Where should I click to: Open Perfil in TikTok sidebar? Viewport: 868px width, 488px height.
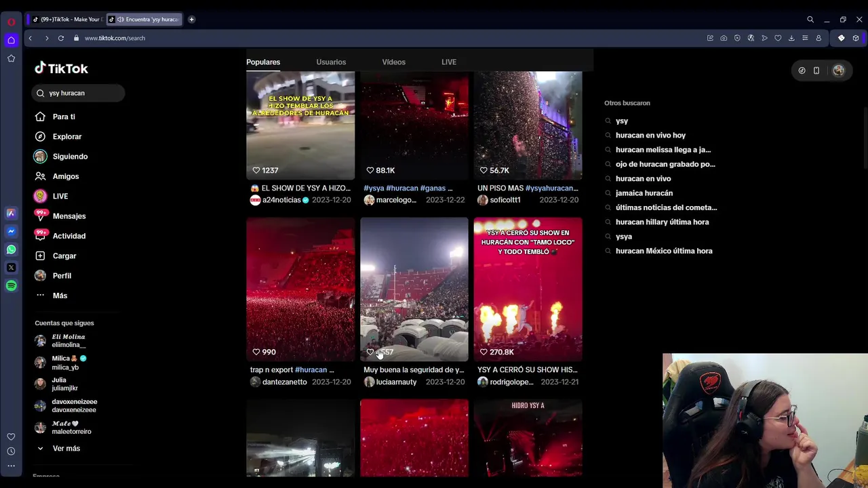[62, 276]
